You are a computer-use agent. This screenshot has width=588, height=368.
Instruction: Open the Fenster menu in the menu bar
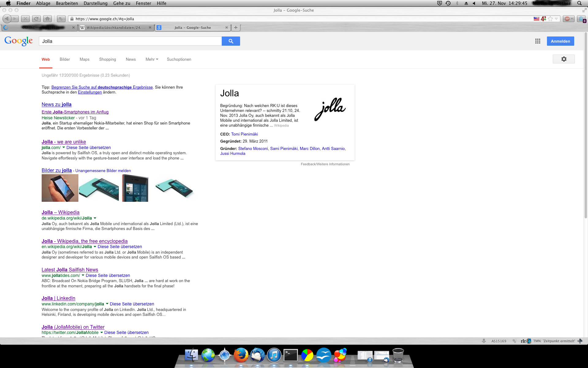click(x=144, y=3)
